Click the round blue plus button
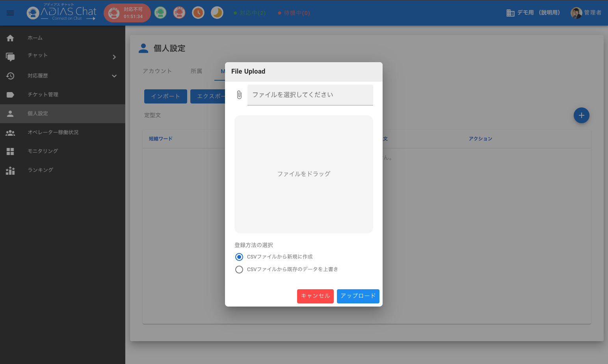 tap(581, 115)
